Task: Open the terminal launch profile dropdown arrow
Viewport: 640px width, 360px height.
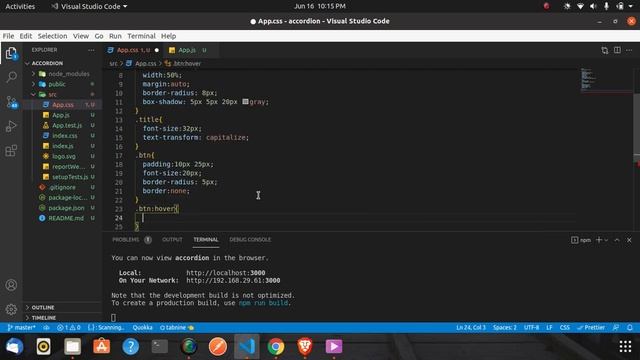Action: [606, 240]
